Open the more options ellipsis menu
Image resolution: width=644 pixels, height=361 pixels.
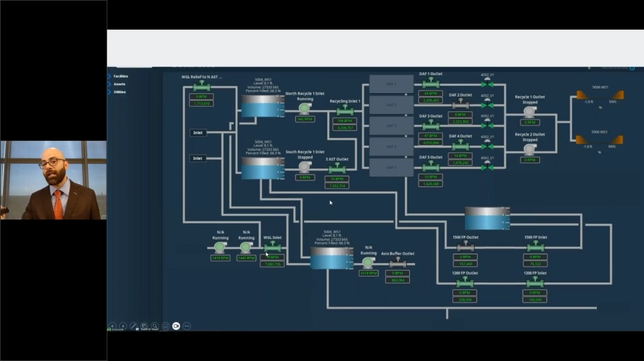tap(187, 326)
